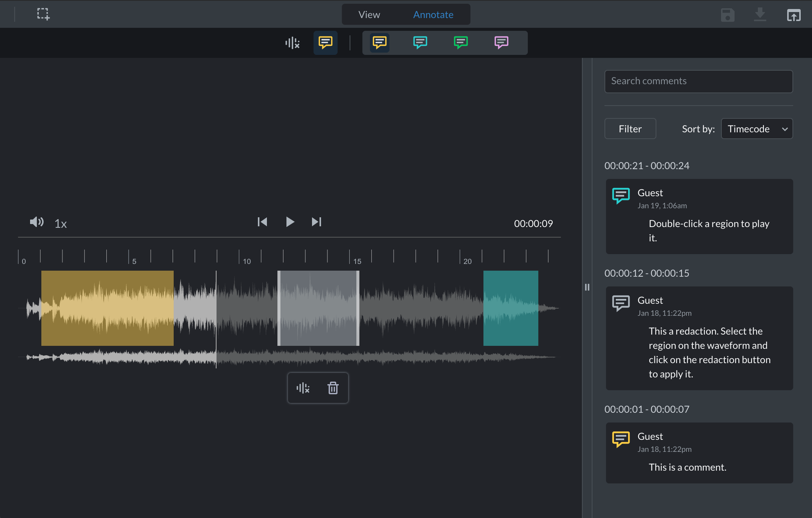Click the skip to end playback button
812x518 pixels.
[x=316, y=223]
